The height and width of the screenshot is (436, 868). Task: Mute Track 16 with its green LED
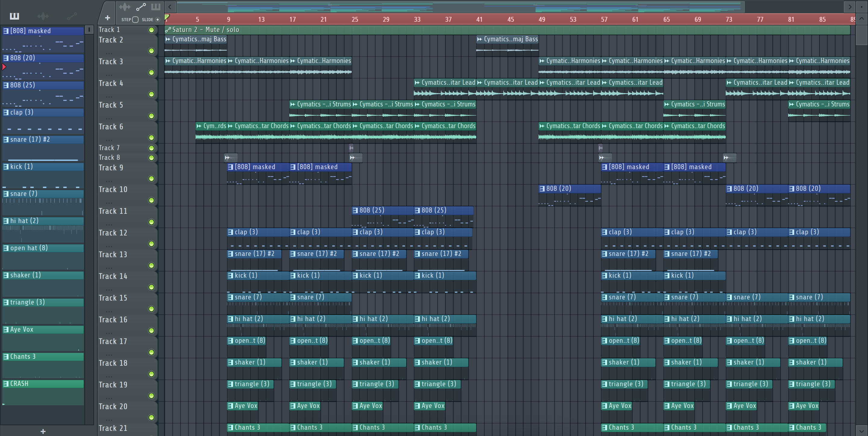[x=152, y=330]
